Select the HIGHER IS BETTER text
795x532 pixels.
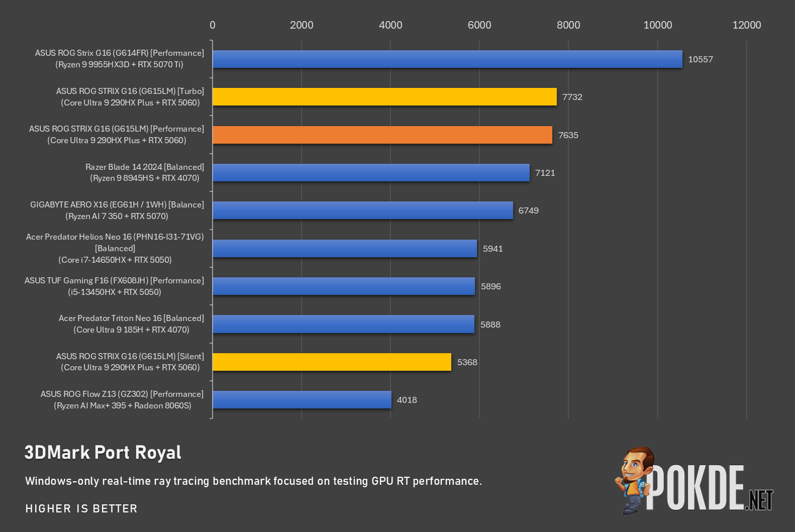[81, 508]
